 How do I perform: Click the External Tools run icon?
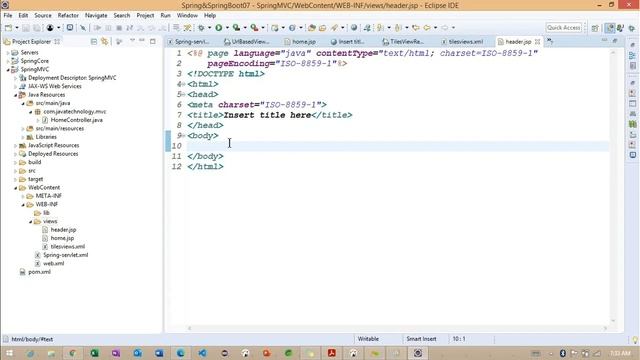pos(254,28)
